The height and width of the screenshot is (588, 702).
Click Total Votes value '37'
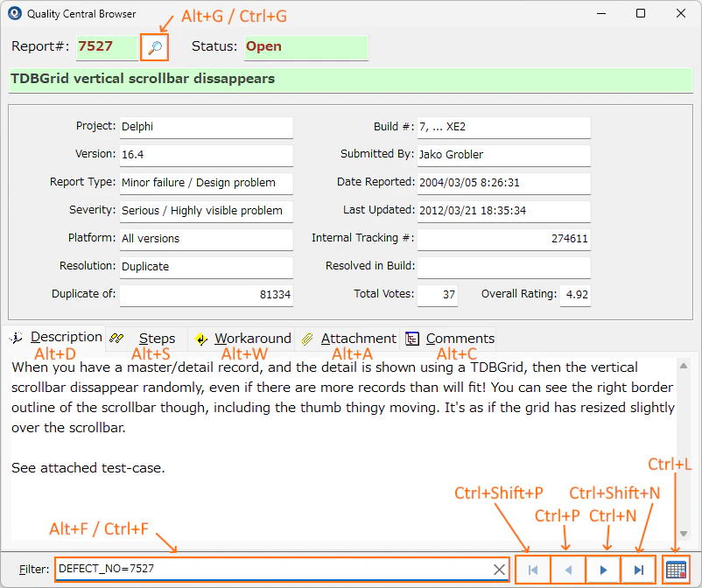[438, 295]
